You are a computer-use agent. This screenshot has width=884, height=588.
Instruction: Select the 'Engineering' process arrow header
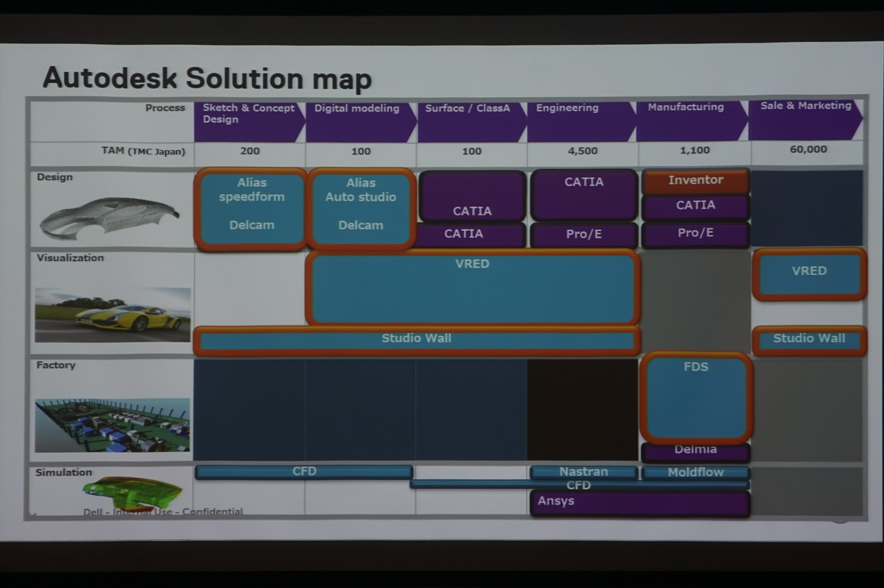581,121
